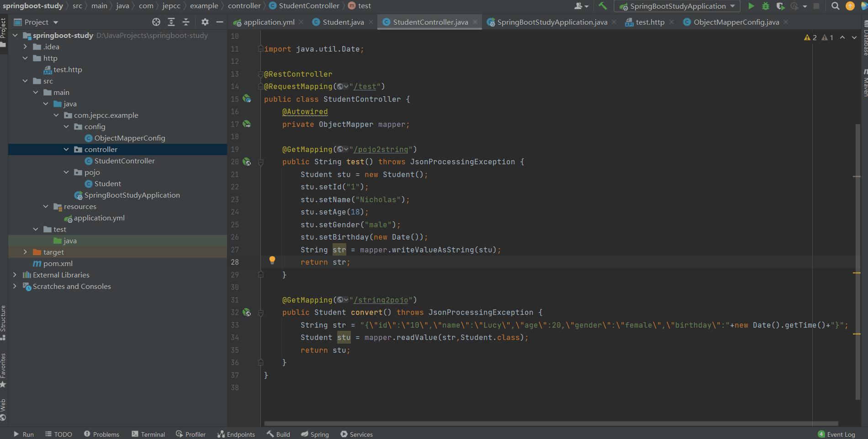
Task: Go to next highlighted error arrow
Action: point(854,37)
